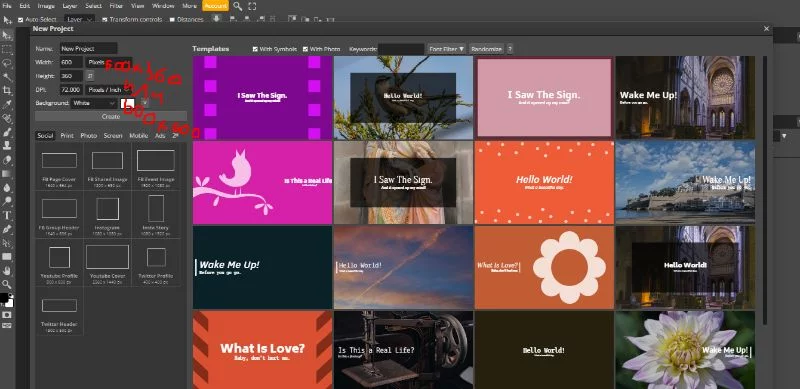
Task: Select the Eyedropper tool
Action: point(7,105)
